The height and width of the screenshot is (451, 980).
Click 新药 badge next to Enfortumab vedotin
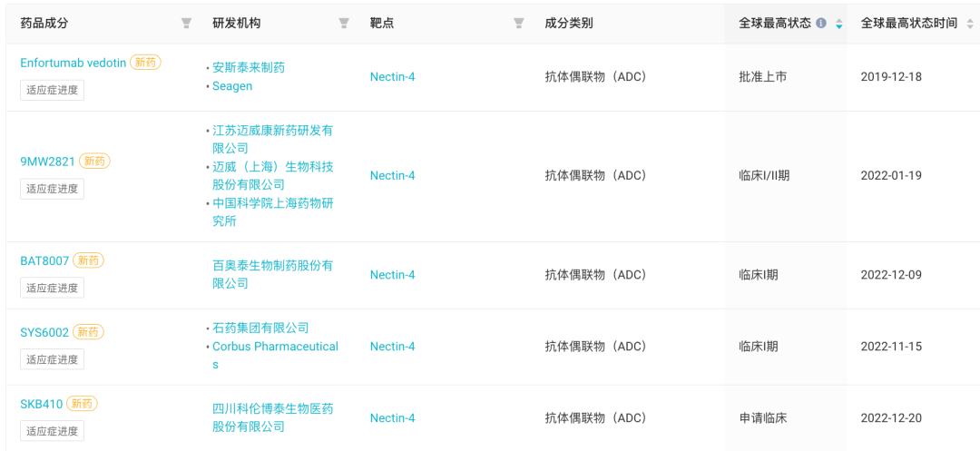(x=145, y=62)
